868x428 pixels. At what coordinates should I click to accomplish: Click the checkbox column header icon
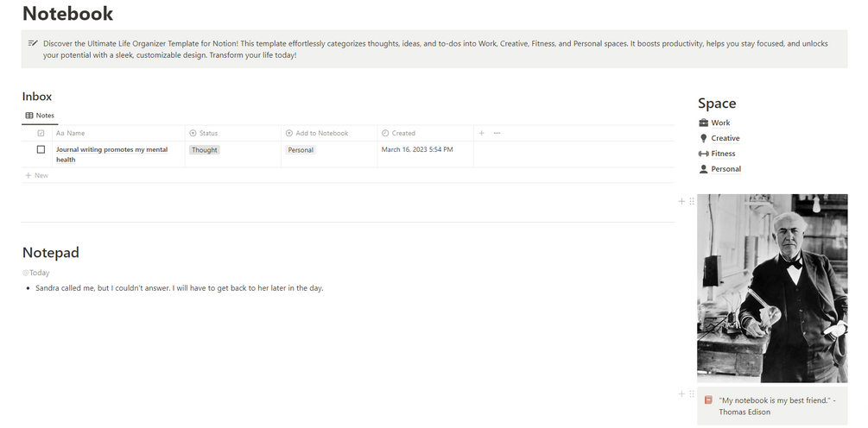[x=41, y=133]
